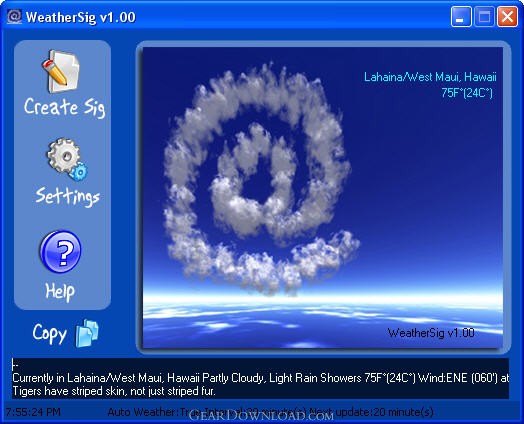Open Settings via the gear icon
This screenshot has width=524, height=424.
(67, 160)
